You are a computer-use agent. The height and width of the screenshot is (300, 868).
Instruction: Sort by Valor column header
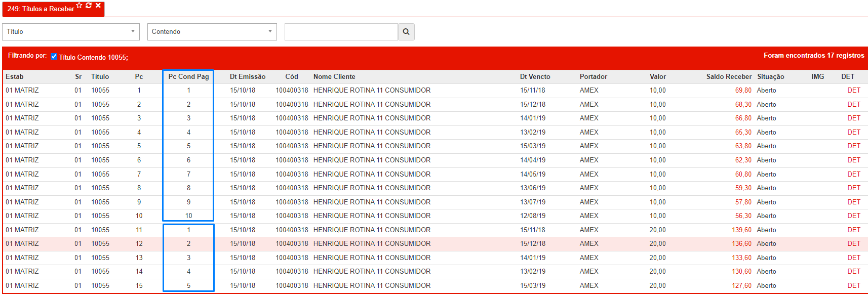[658, 76]
